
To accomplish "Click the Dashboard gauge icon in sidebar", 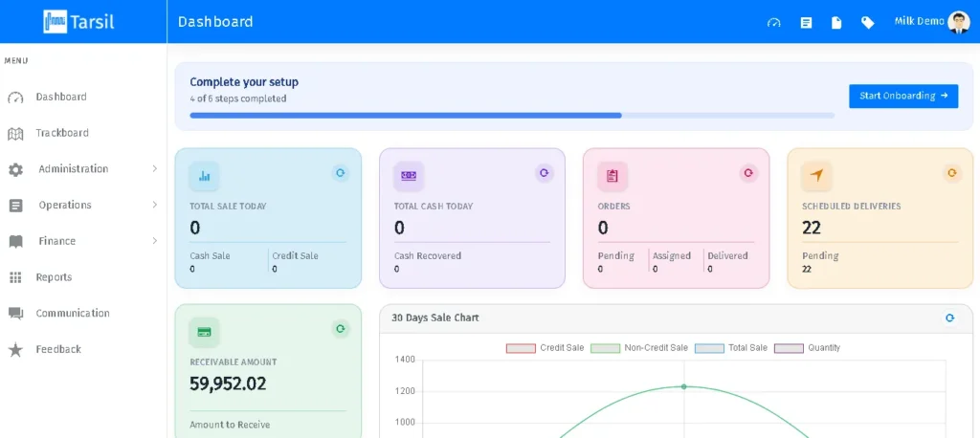I will click(15, 98).
